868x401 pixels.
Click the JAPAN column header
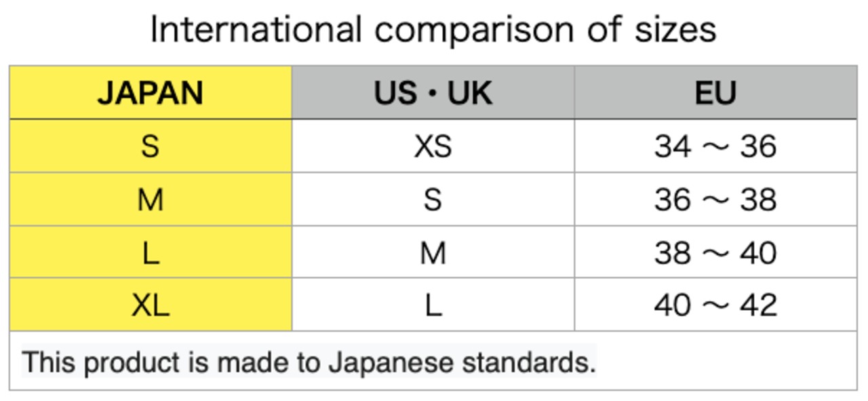pyautogui.click(x=151, y=92)
